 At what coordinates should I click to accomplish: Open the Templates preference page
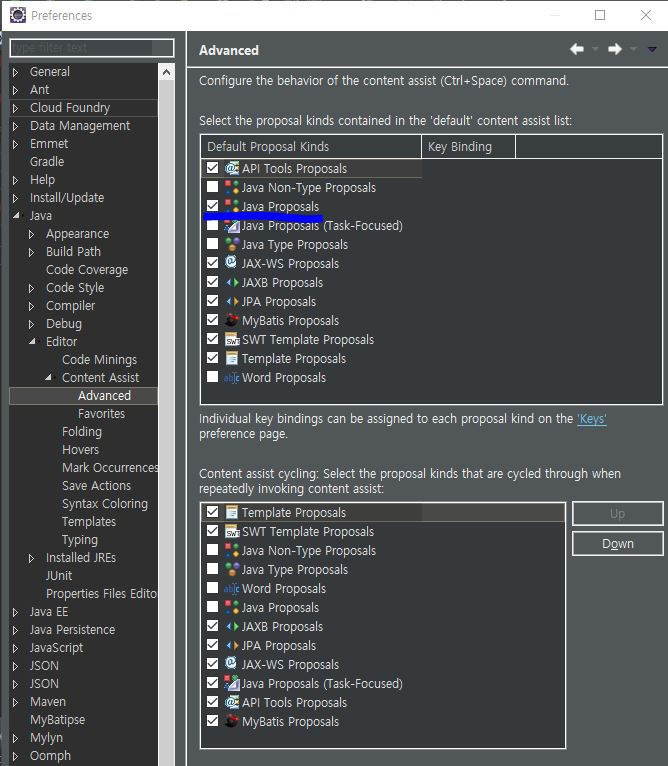[x=89, y=522]
